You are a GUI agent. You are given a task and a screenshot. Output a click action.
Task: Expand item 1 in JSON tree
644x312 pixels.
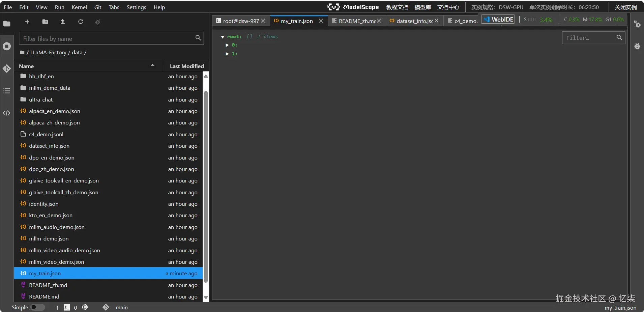[227, 54]
